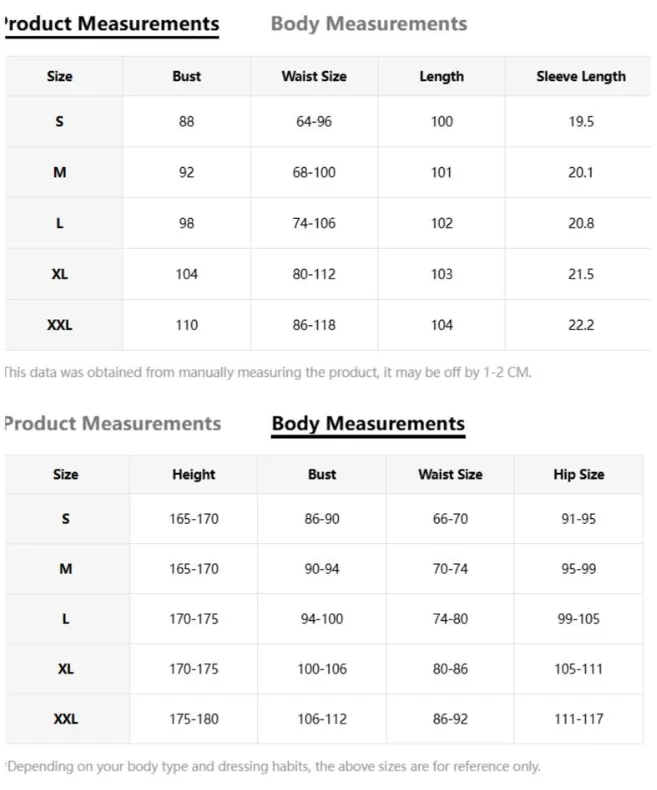Click the manual measuring disclaimer text

pos(268,372)
